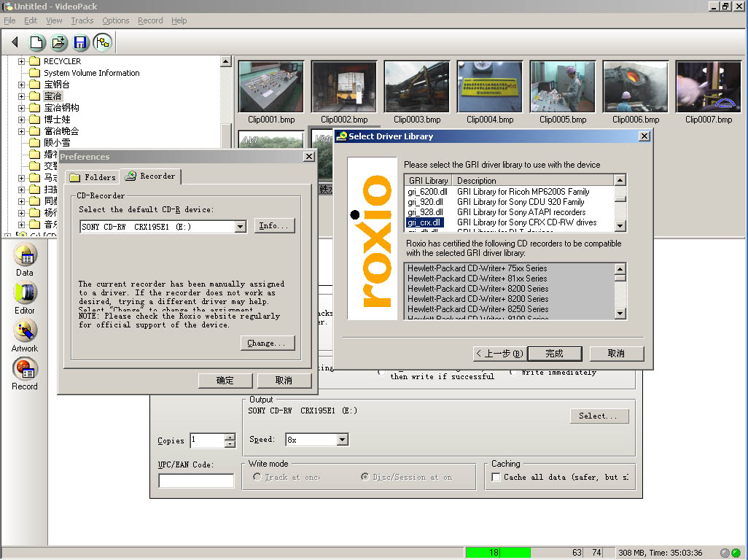Open the Editor section in sidebar
Image resolution: width=748 pixels, height=560 pixels.
(24, 297)
